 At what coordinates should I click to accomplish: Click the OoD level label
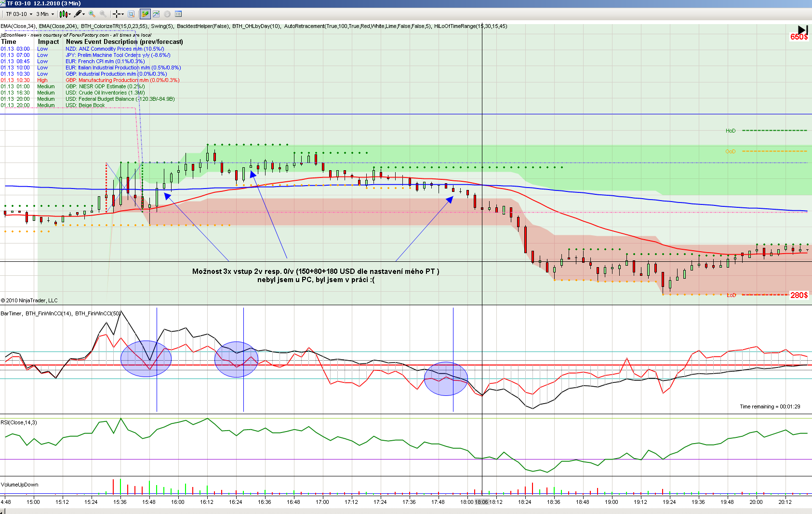tap(731, 151)
